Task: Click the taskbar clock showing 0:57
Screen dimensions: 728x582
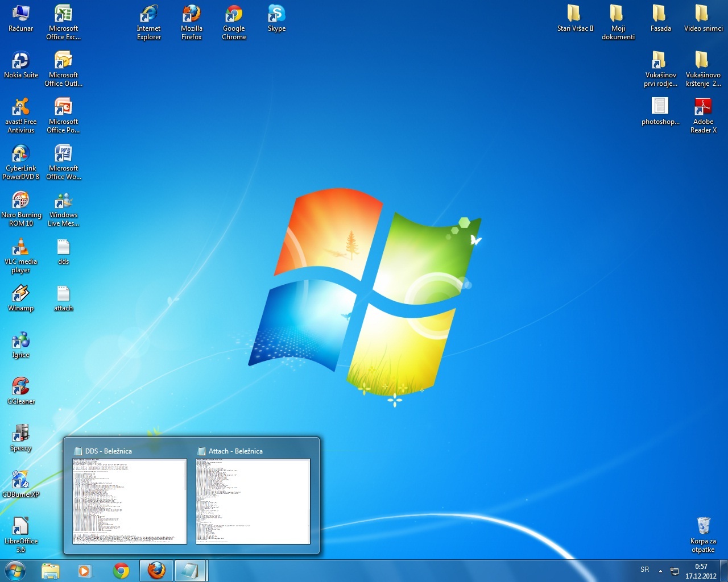Action: [x=701, y=571]
